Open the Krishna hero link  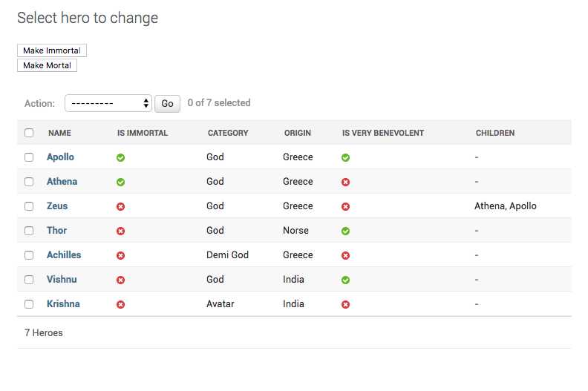pos(63,303)
